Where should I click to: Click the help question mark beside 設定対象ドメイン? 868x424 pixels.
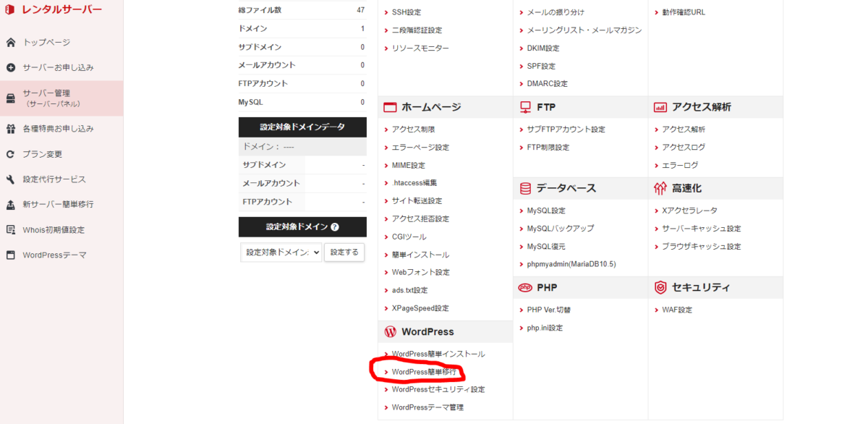pos(335,227)
